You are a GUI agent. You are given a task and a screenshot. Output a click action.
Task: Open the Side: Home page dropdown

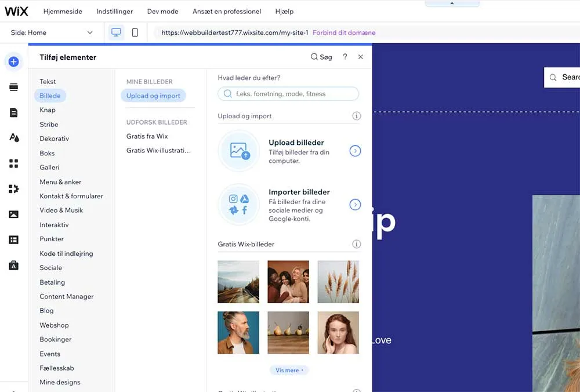pos(52,32)
